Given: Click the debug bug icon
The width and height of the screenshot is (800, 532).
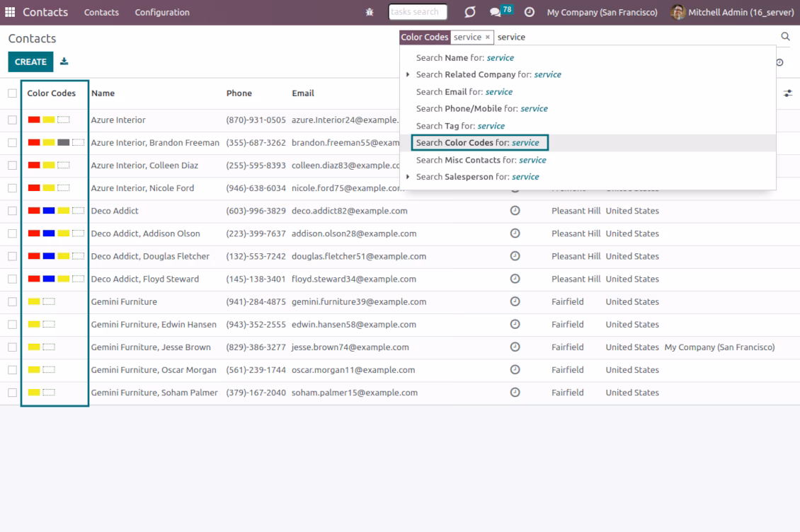Looking at the screenshot, I should [370, 12].
